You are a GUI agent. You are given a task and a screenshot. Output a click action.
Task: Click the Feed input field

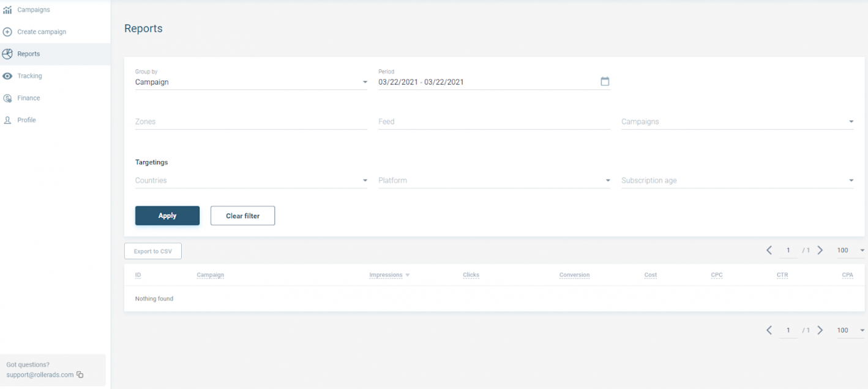(x=495, y=121)
